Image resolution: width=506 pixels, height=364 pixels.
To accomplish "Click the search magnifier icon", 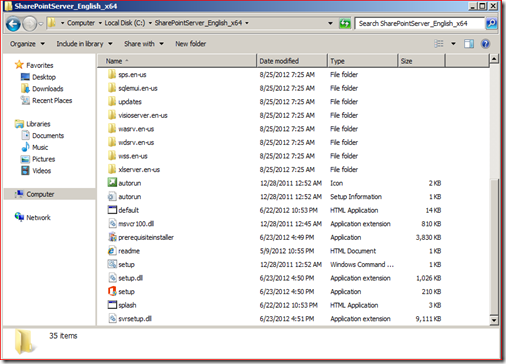I will (x=491, y=23).
